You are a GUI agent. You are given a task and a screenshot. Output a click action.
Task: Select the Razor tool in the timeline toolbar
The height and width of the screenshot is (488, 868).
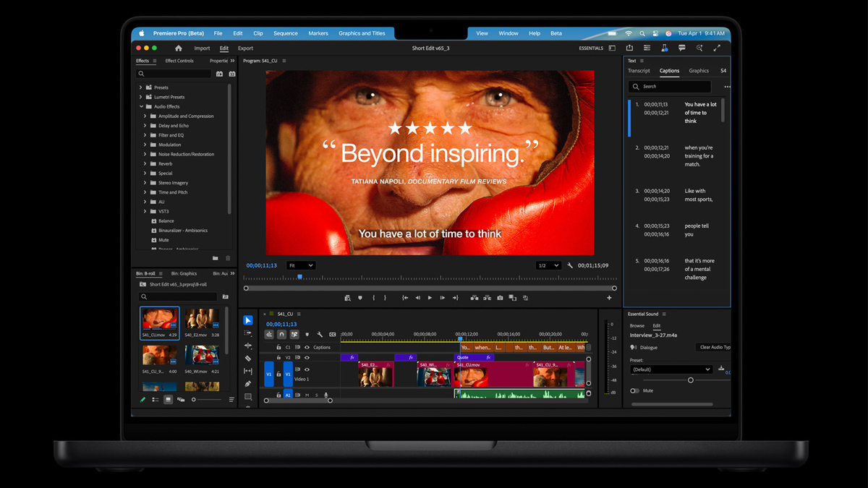248,358
